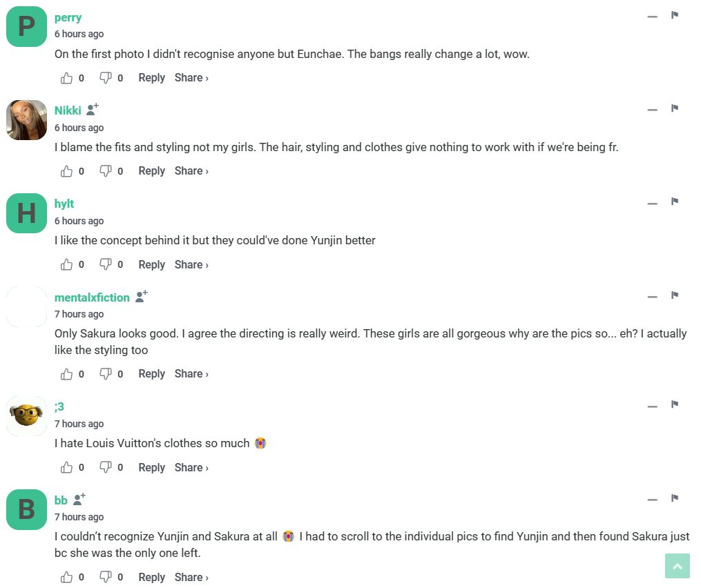This screenshot has height=588, width=701.
Task: Dislike Nikki's comment with thumbs down
Action: tap(106, 171)
